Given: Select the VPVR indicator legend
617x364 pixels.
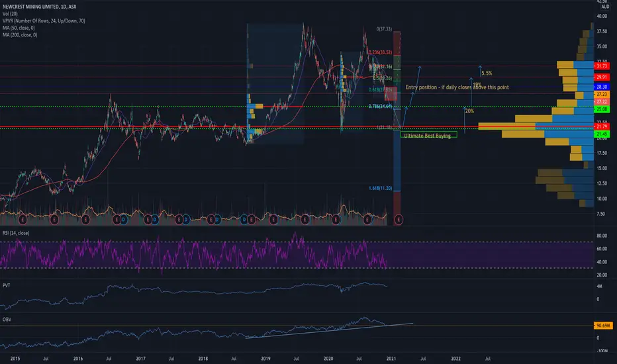Looking at the screenshot, I should (44, 21).
